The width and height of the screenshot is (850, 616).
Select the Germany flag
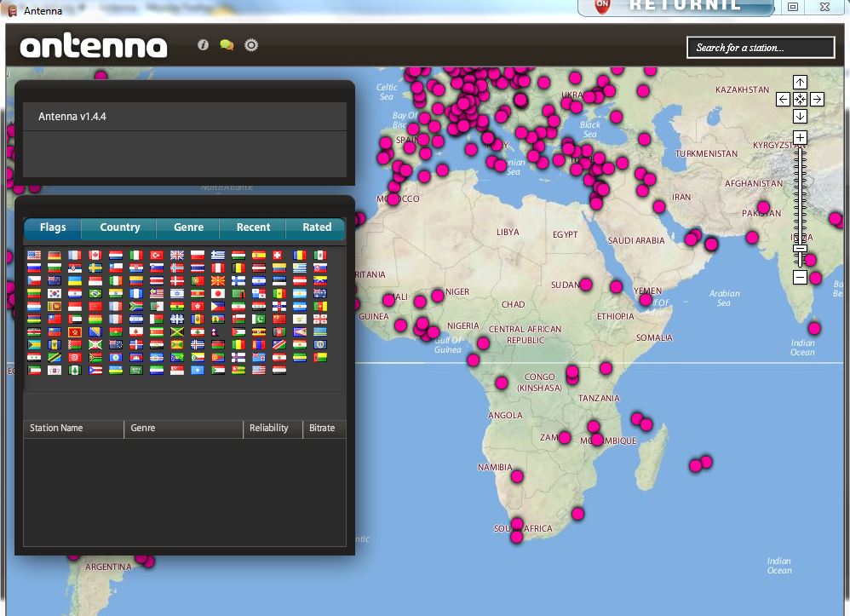click(x=55, y=255)
